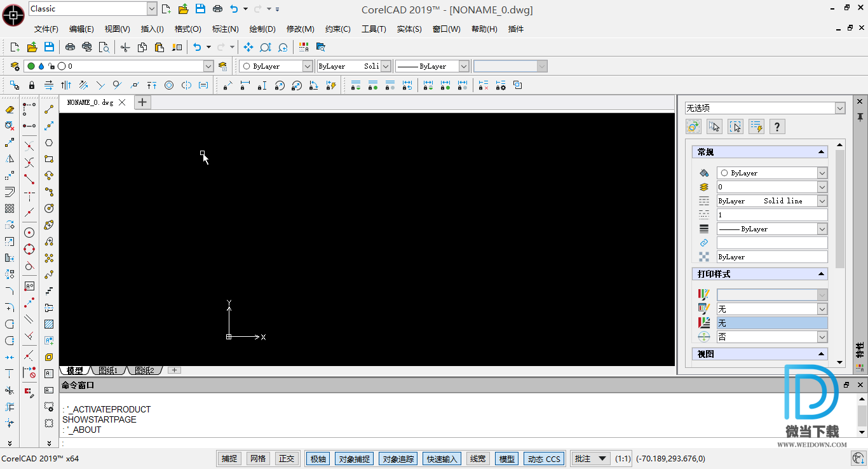Click the Open folder icon in title bar

click(184, 9)
